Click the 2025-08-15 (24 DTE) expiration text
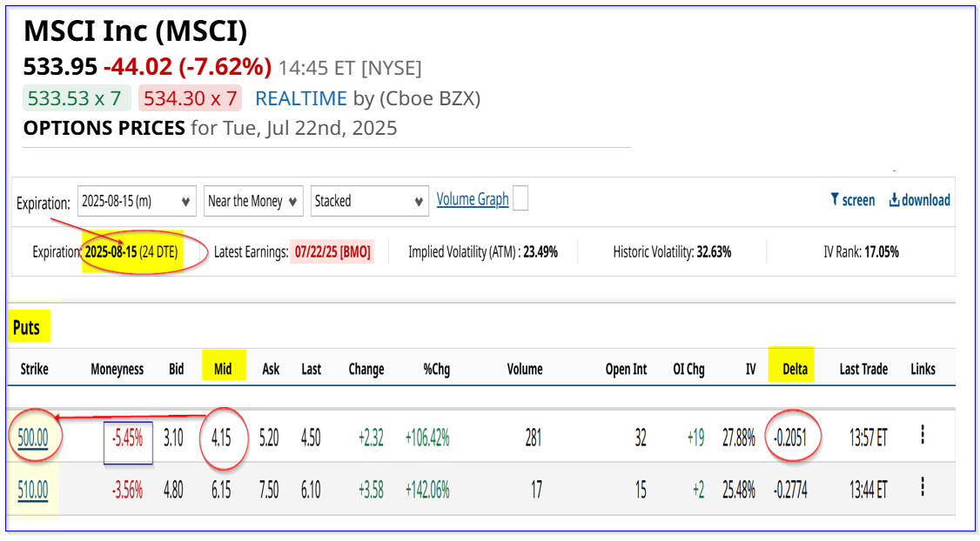This screenshot has height=541, width=980. coord(131,252)
